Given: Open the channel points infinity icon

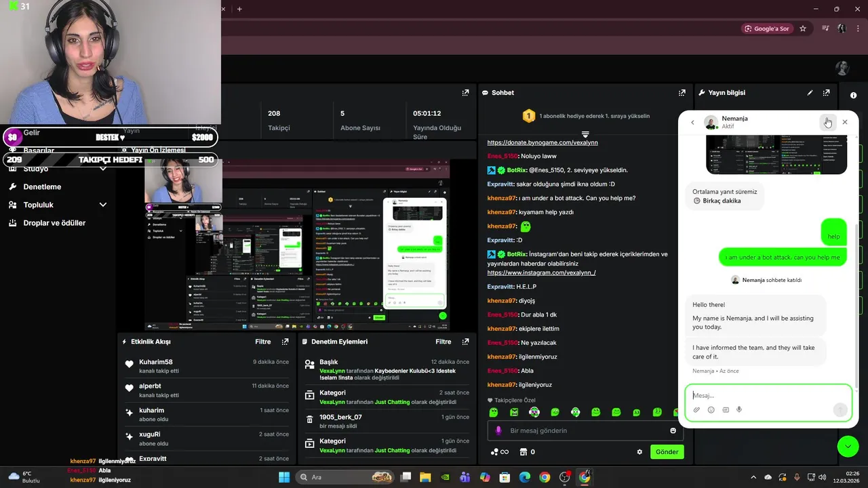Looking at the screenshot, I should (499, 452).
